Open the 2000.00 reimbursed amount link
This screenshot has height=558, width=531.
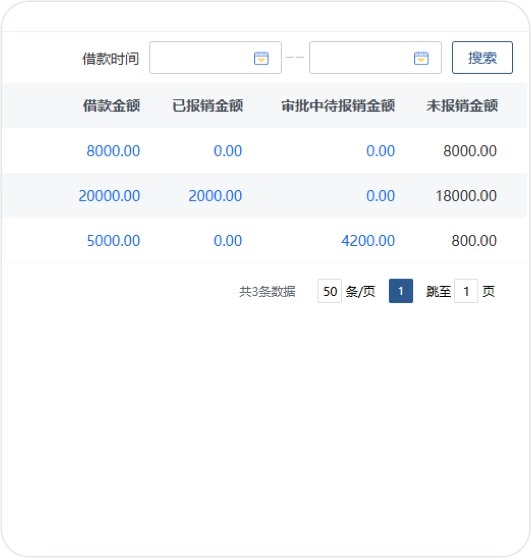(x=215, y=196)
